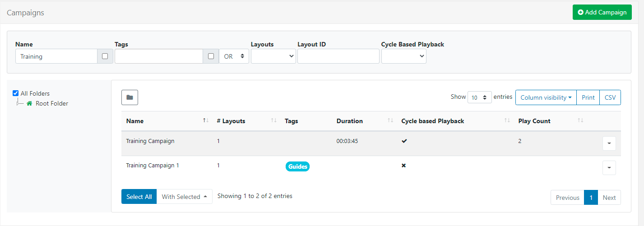644x226 pixels.
Task: Click the sort arrows on Play Count column
Action: coord(580,120)
